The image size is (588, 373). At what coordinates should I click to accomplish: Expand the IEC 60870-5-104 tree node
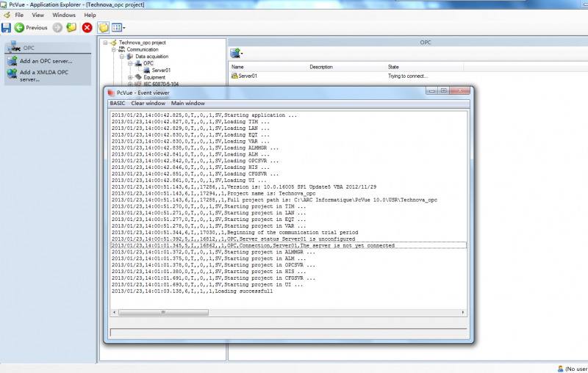(130, 84)
